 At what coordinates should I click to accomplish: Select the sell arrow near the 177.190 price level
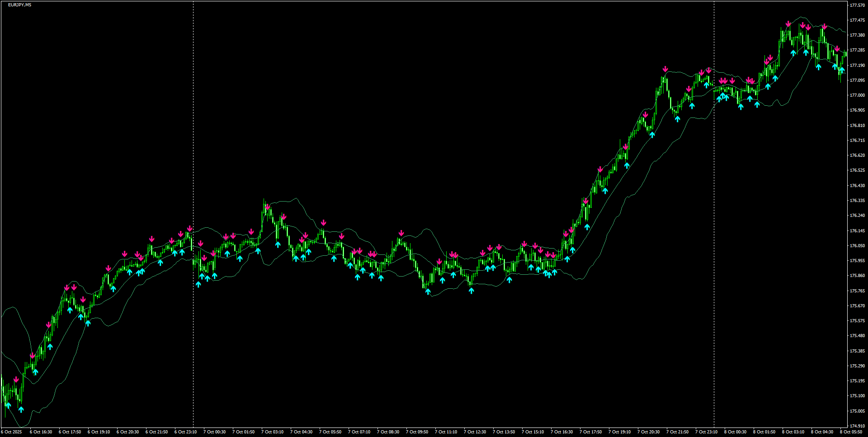tap(665, 69)
